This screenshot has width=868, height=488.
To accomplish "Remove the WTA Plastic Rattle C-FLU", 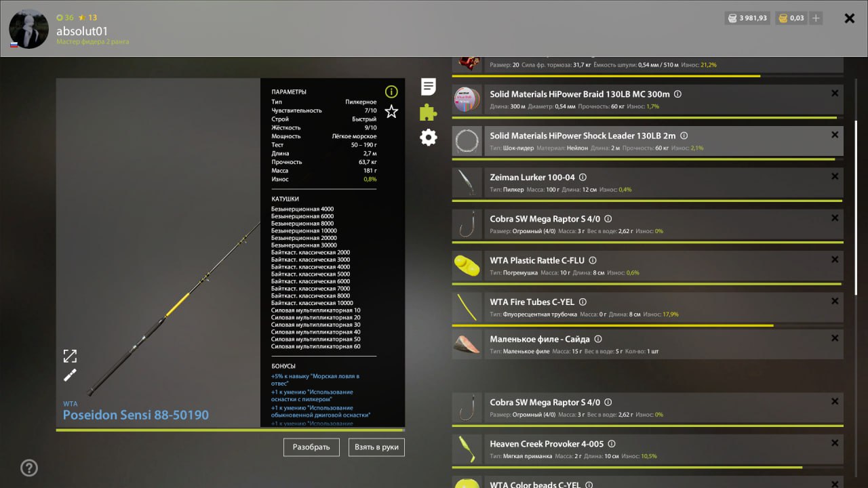I will (835, 260).
